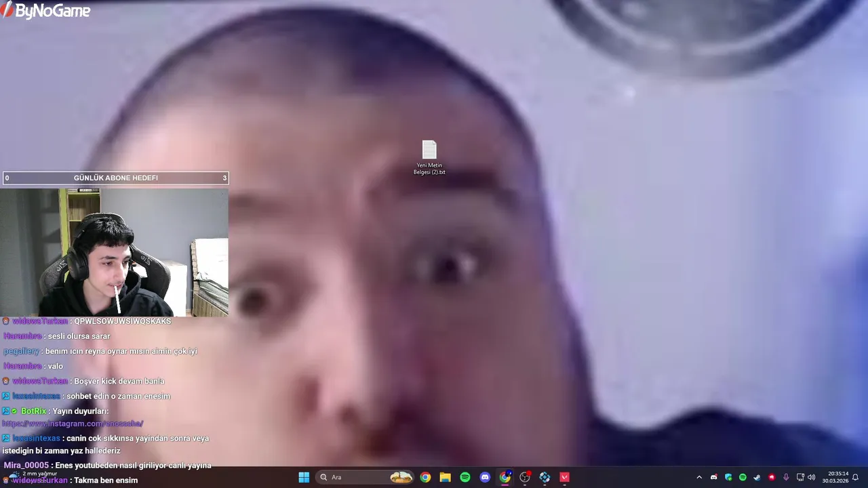Open the Steam tray icon
The image size is (868, 488).
757,477
